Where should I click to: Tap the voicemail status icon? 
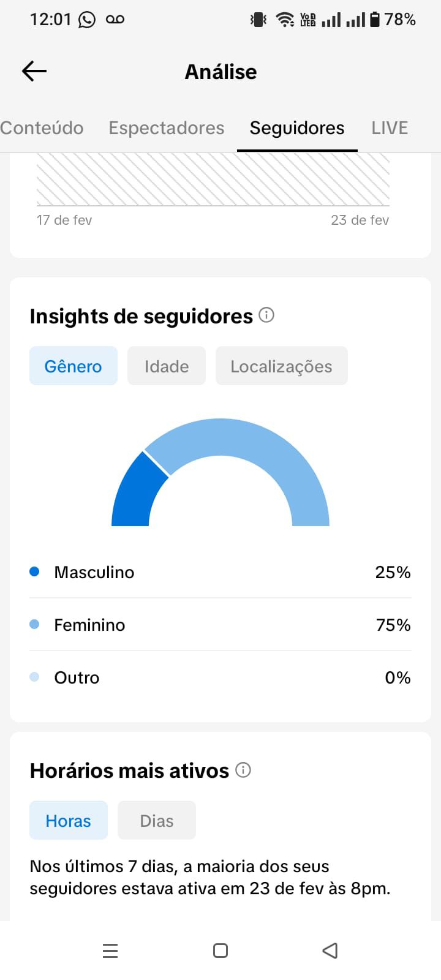tap(115, 20)
